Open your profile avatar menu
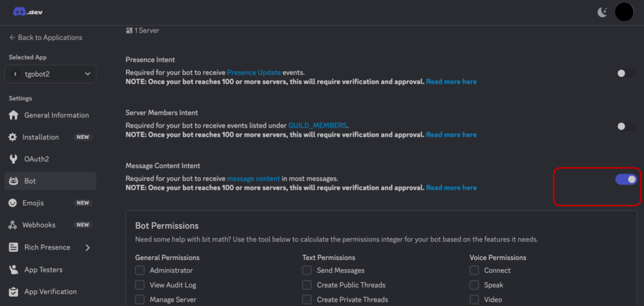 pos(624,12)
